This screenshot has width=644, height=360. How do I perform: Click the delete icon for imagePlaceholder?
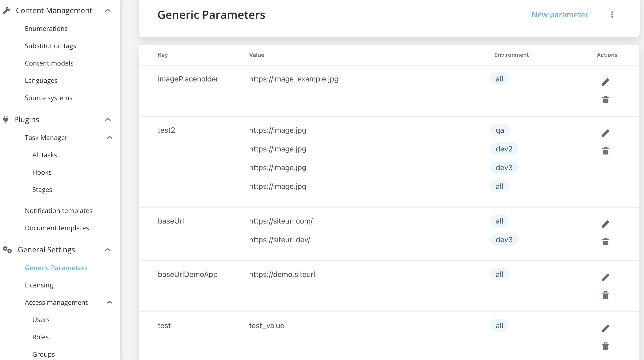click(x=606, y=99)
